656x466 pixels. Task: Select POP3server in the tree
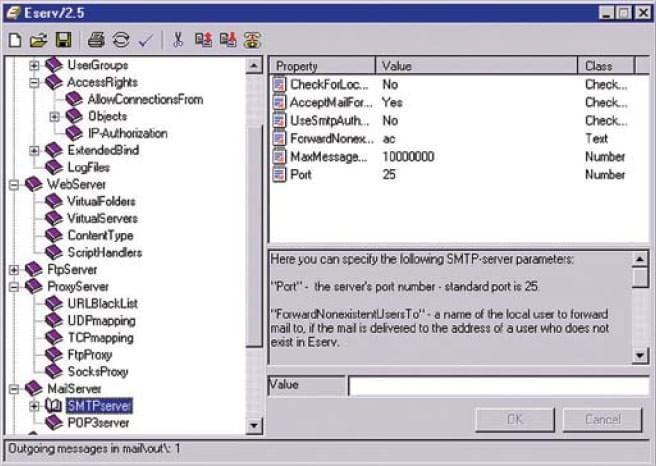(x=98, y=423)
